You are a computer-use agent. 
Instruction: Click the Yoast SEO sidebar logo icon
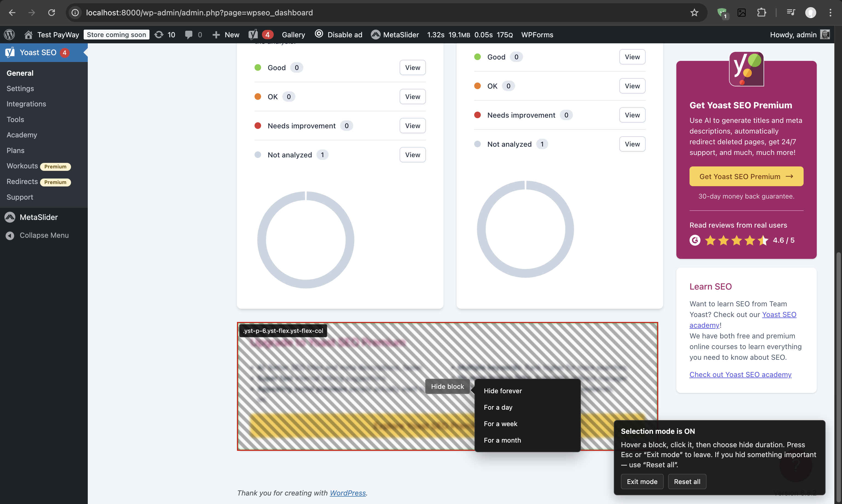click(10, 52)
